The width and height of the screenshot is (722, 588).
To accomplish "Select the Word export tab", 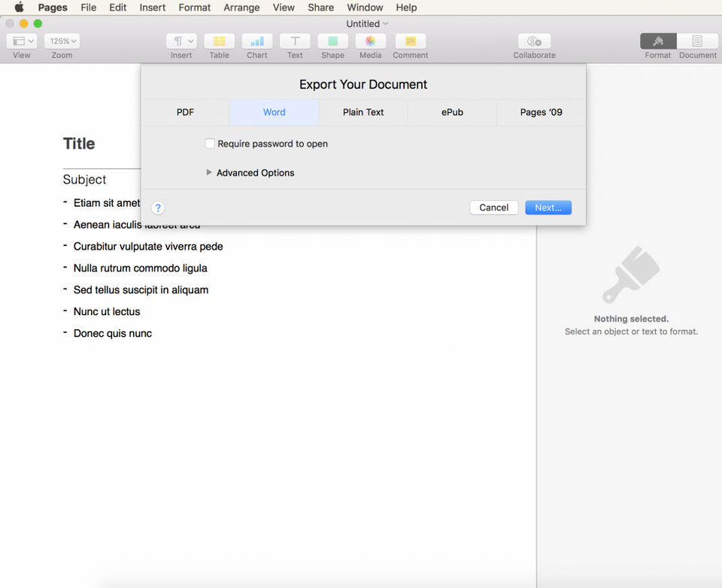I will pos(274,112).
